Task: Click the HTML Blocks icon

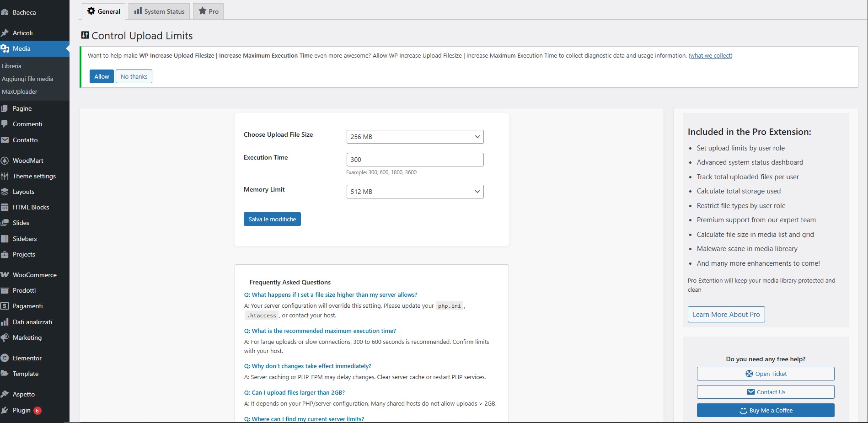Action: tap(5, 207)
